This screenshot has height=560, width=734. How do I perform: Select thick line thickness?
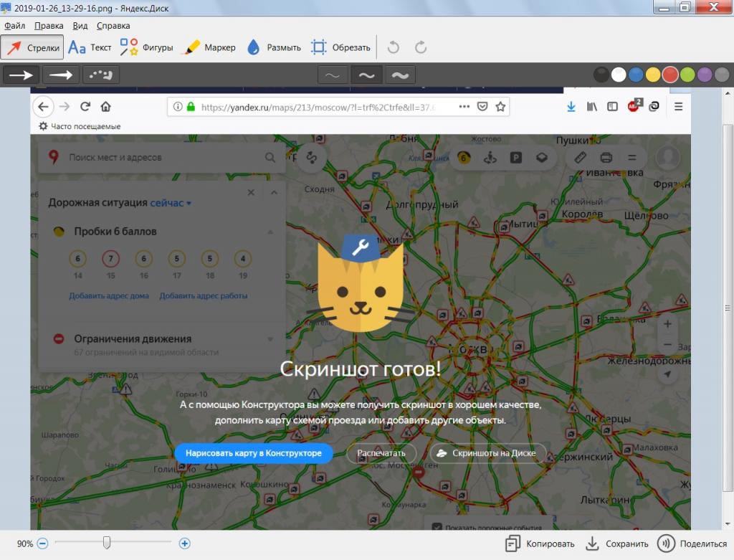click(400, 75)
